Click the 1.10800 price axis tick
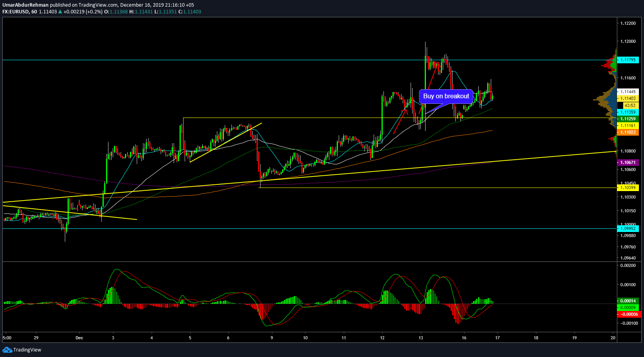644x357 pixels. click(628, 151)
